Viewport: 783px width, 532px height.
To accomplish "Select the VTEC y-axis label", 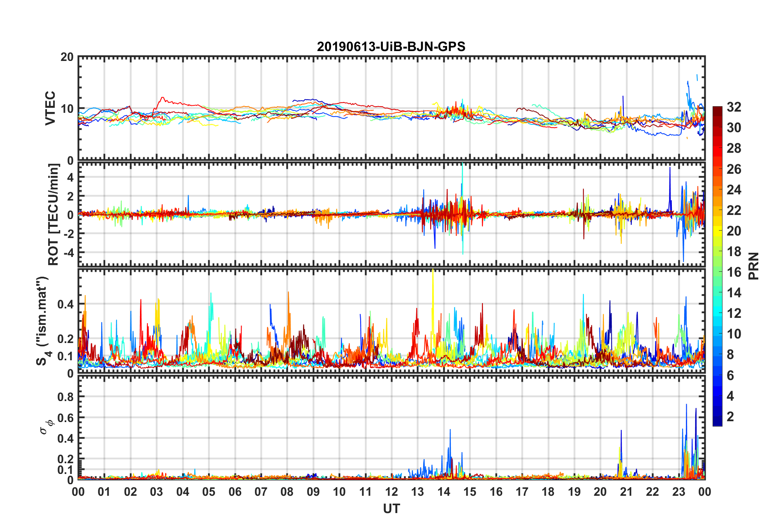I will point(50,108).
